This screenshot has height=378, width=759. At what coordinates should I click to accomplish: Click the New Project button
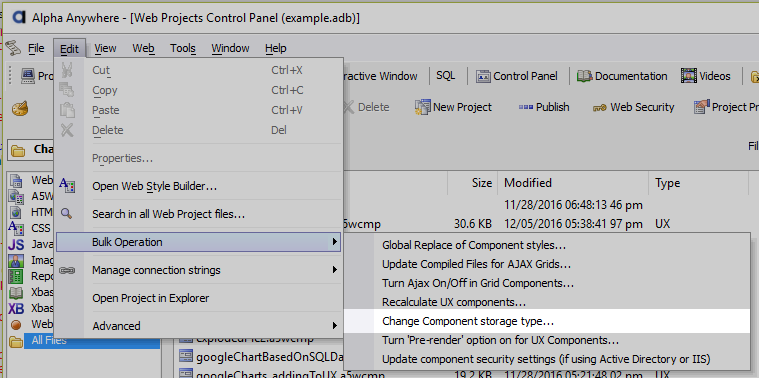click(x=454, y=107)
